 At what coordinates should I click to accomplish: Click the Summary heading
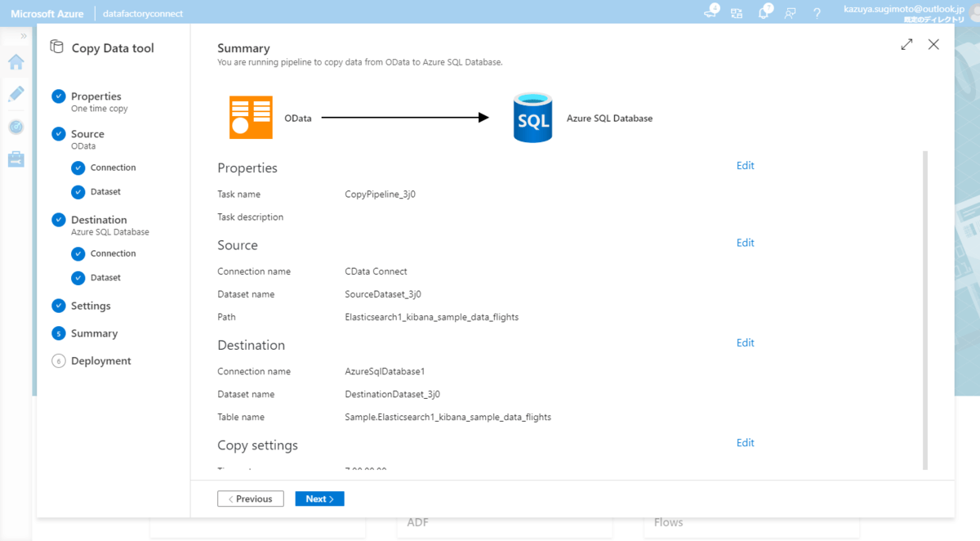tap(243, 48)
